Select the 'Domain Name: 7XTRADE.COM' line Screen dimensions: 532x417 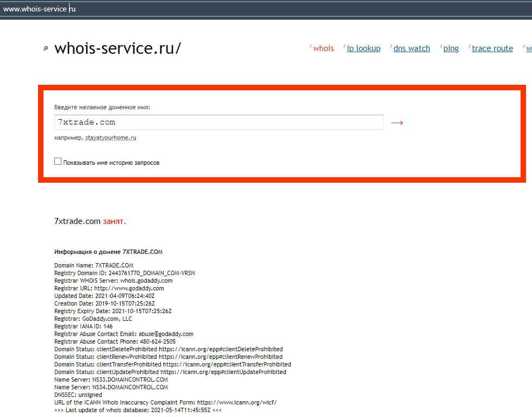(x=93, y=265)
